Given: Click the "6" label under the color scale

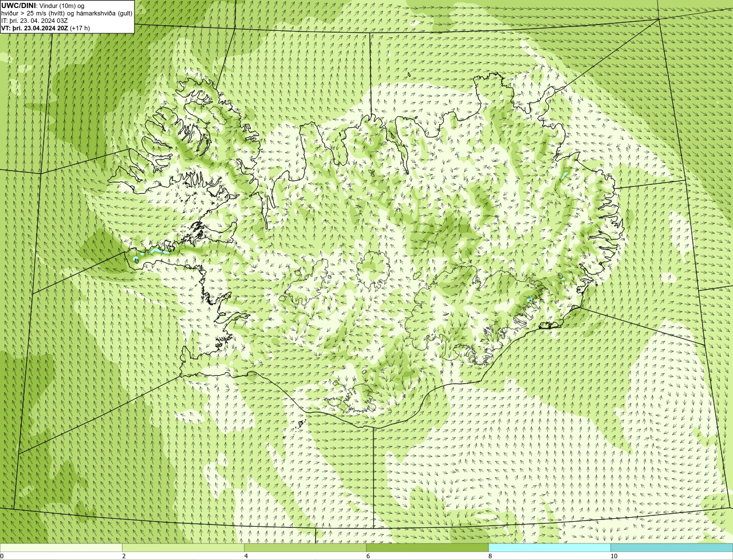Looking at the screenshot, I should click(x=368, y=556).
